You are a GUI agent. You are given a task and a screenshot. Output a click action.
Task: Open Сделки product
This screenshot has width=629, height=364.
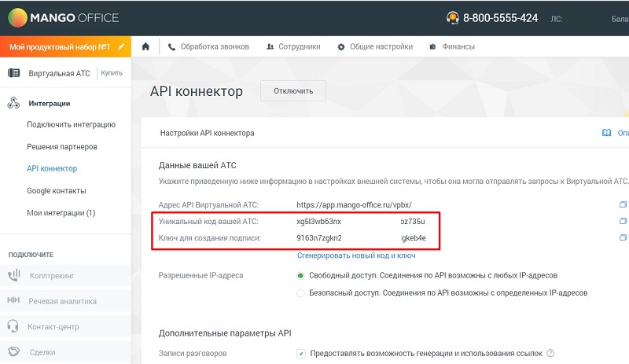click(42, 352)
